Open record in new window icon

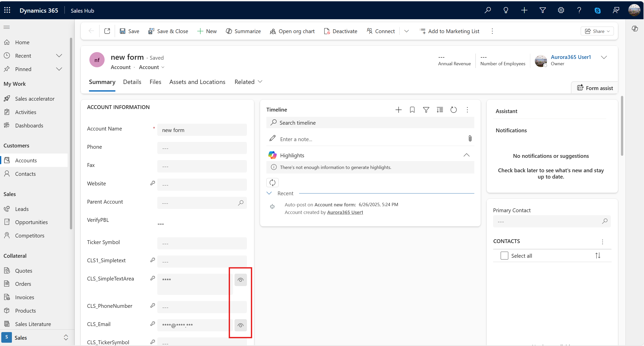click(x=107, y=31)
